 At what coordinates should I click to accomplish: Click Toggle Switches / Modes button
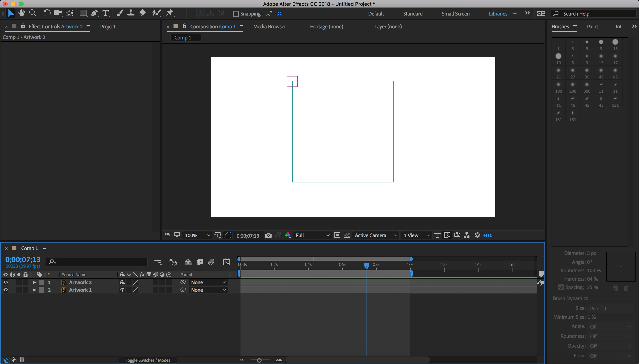pyautogui.click(x=148, y=360)
